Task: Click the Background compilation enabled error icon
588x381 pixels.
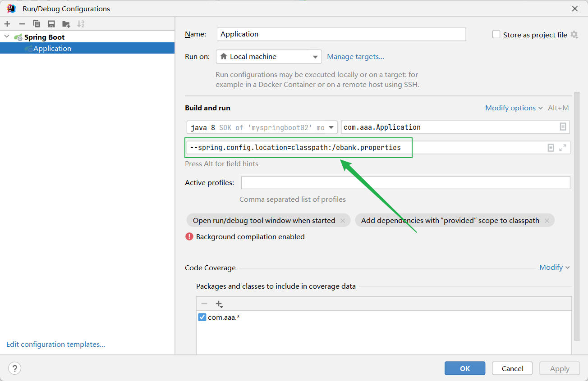Action: click(x=189, y=236)
